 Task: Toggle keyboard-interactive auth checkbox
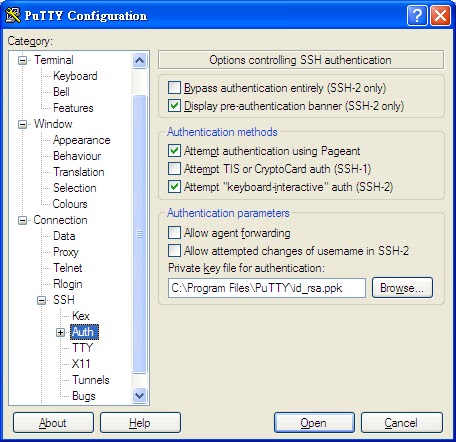(174, 187)
